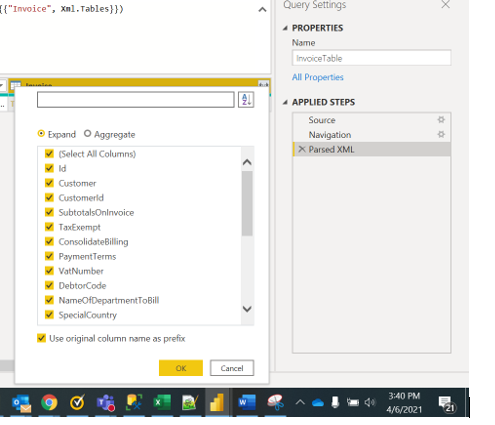This screenshot has height=425, width=495.
Task: Click the A-Z sort columns icon
Action: click(246, 100)
